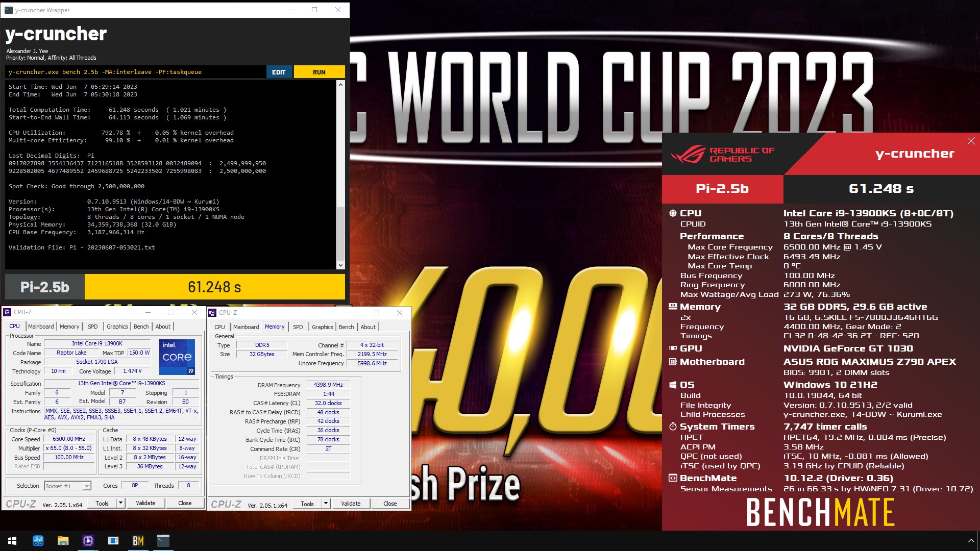This screenshot has width=980, height=551.
Task: Click the yellow 61.248 s result bar
Action: [215, 287]
